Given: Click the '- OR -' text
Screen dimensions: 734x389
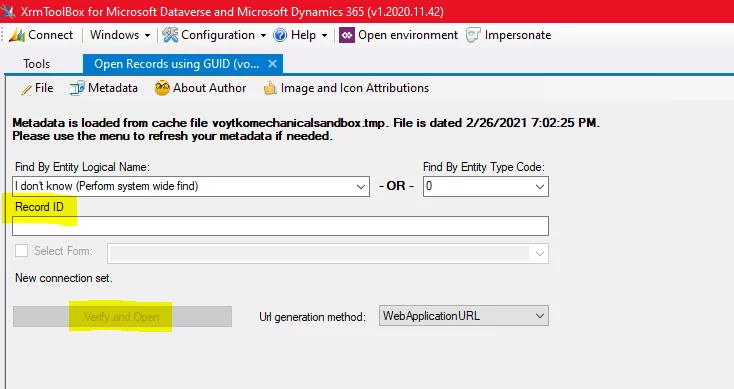Looking at the screenshot, I should (396, 186).
